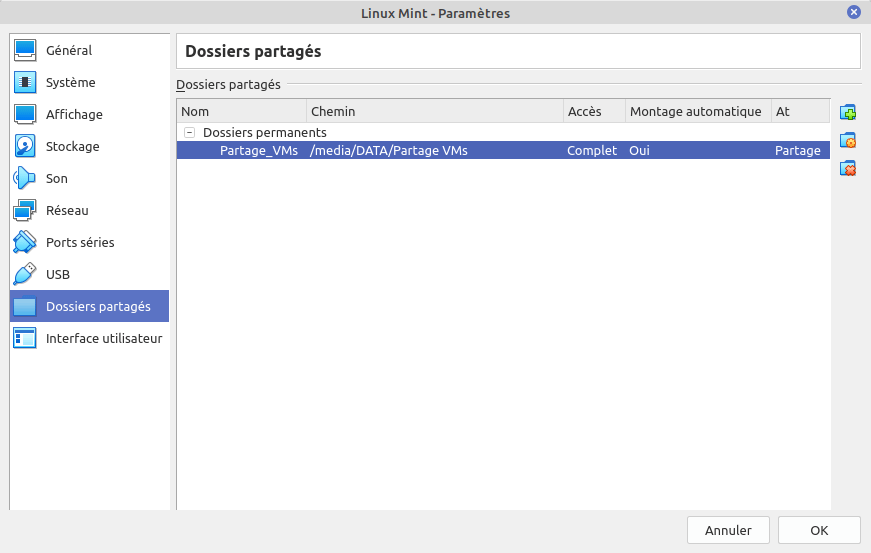The image size is (871, 553).
Task: Remove the selected shared folder
Action: pos(848,168)
